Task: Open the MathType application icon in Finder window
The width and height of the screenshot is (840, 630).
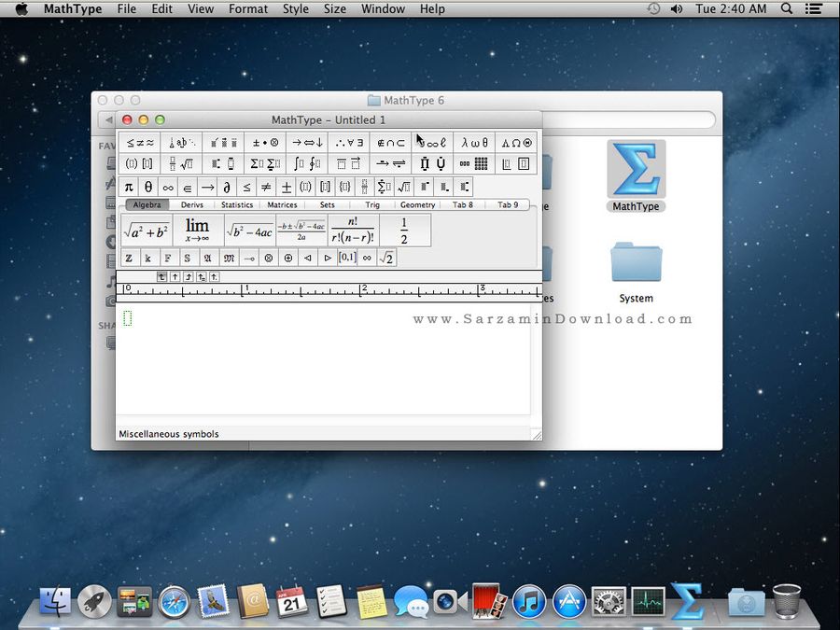Action: [636, 176]
